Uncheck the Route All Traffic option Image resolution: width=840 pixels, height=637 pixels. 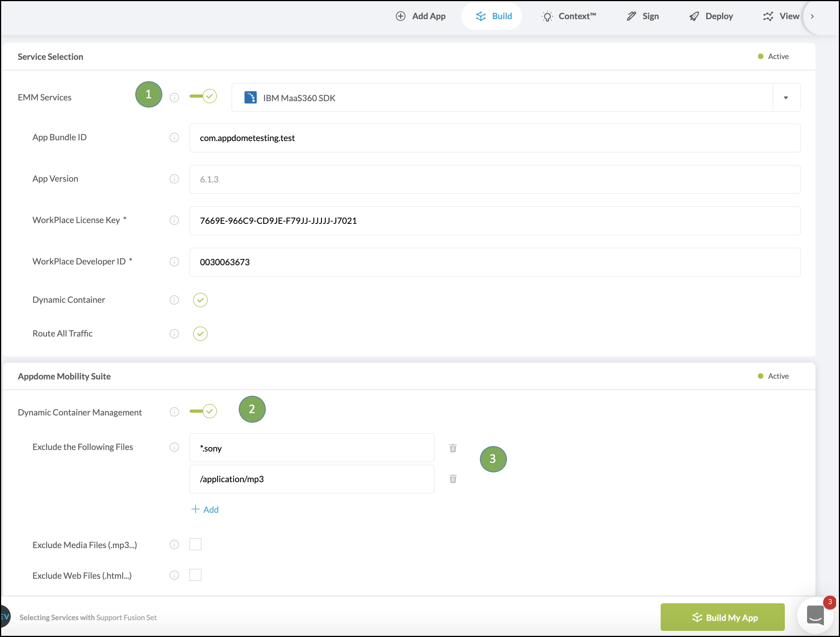click(x=200, y=333)
